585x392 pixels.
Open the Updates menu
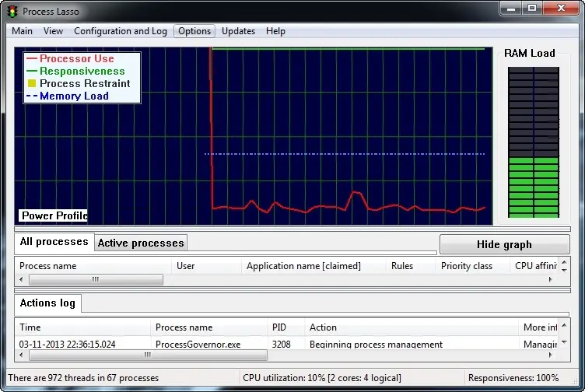pyautogui.click(x=238, y=31)
